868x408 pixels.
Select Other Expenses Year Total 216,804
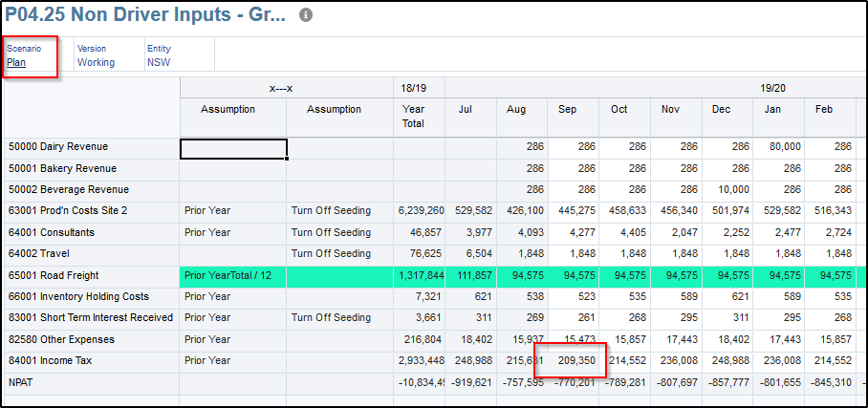click(419, 339)
